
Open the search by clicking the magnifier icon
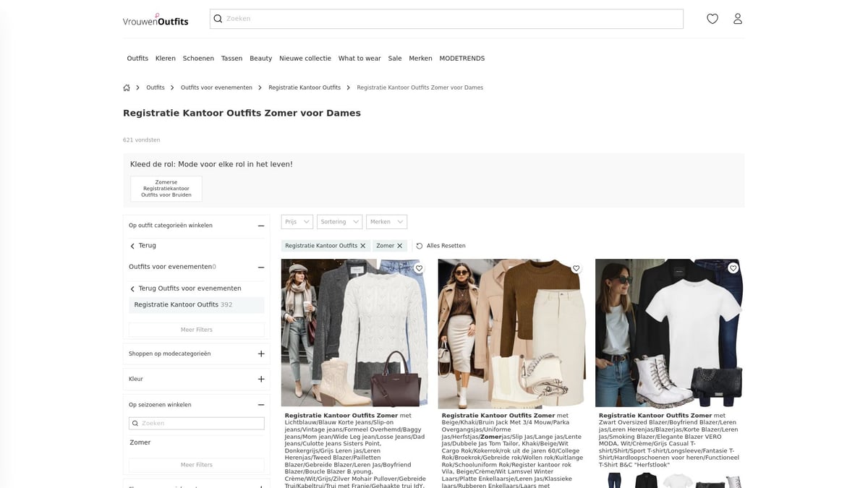218,18
